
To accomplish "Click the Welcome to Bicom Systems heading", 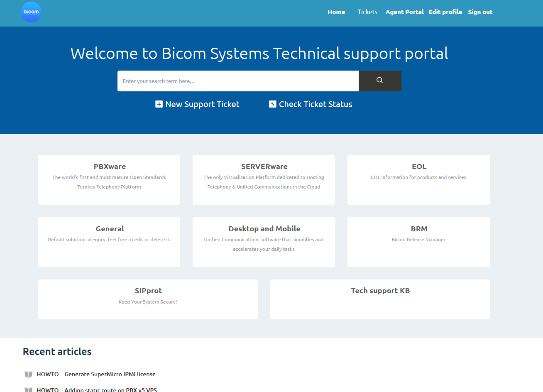I will coord(259,54).
